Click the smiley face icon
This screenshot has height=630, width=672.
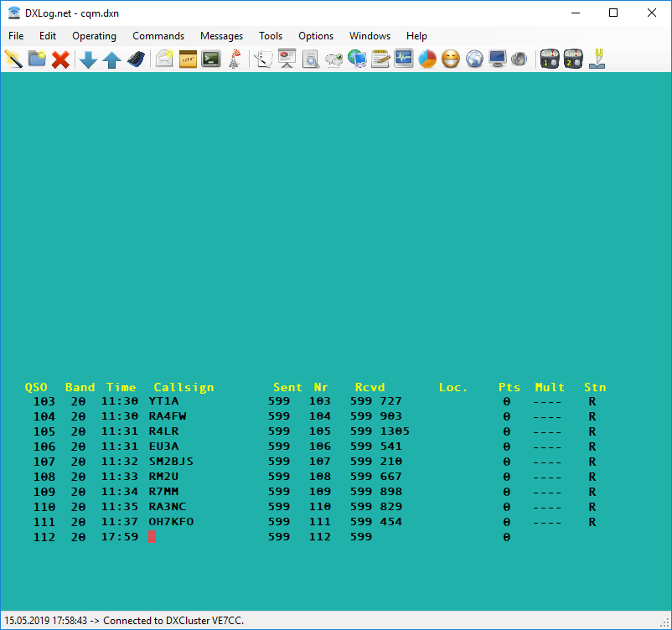(451, 59)
